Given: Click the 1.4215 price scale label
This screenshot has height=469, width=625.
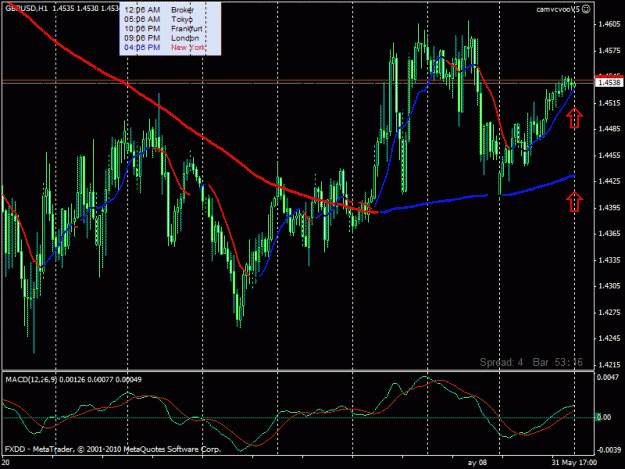Looking at the screenshot, I should click(x=609, y=365).
